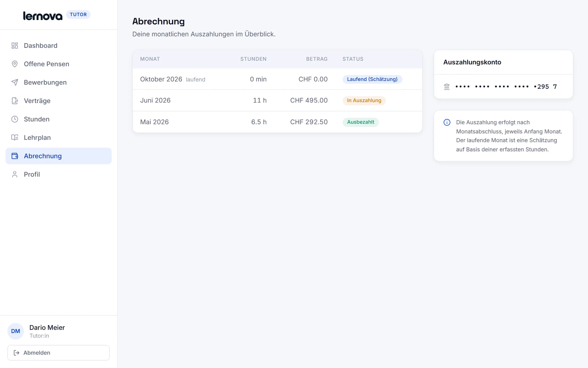Click the TUTOR badge
The height and width of the screenshot is (368, 588).
pyautogui.click(x=78, y=14)
